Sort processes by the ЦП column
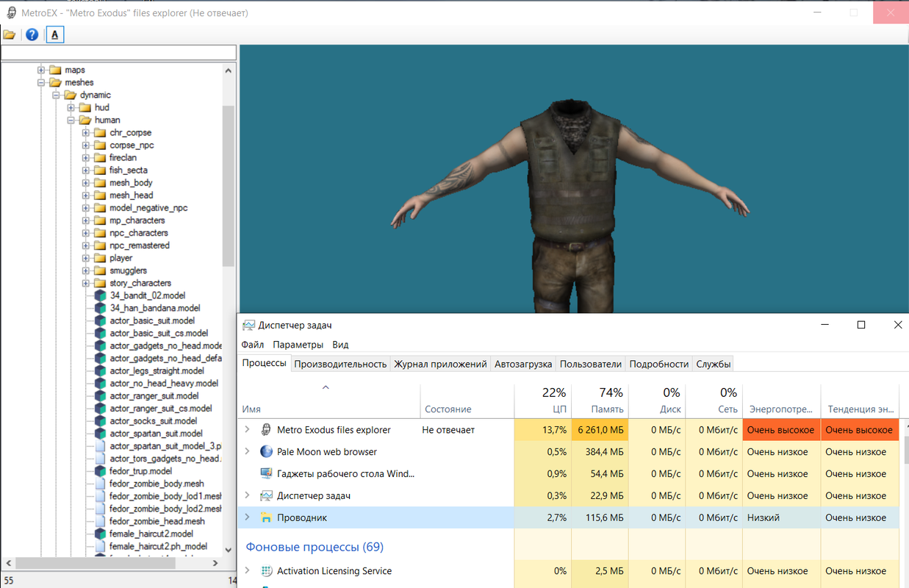 [542, 401]
